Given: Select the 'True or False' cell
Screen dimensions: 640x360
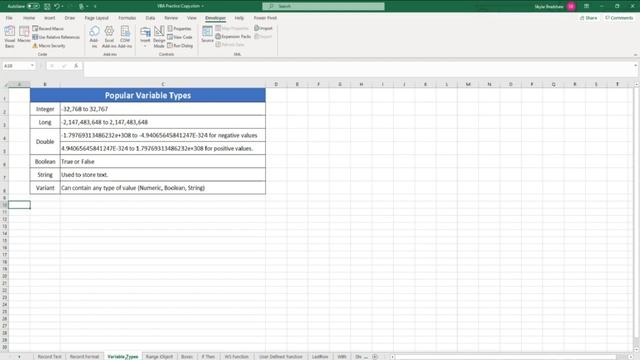Looking at the screenshot, I should (163, 162).
